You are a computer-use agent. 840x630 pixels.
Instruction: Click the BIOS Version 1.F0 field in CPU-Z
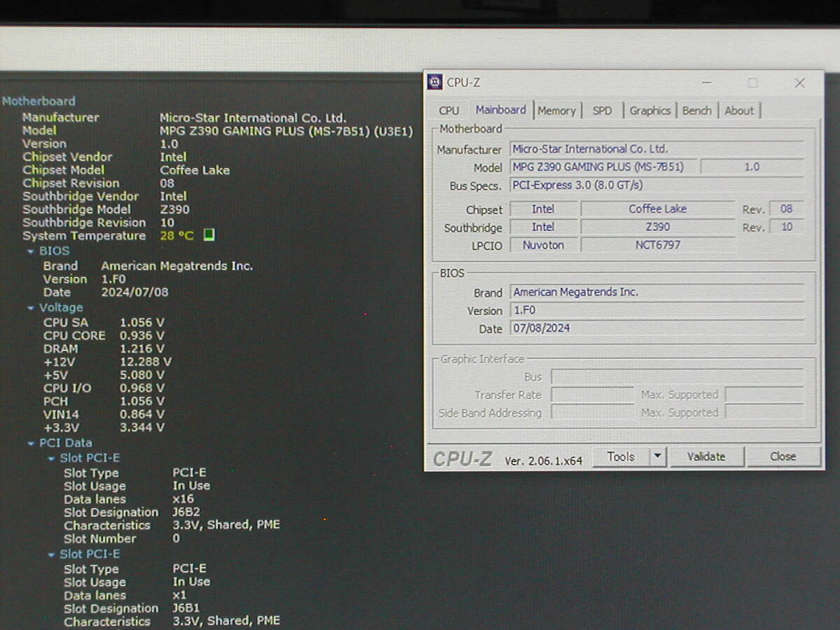click(657, 310)
